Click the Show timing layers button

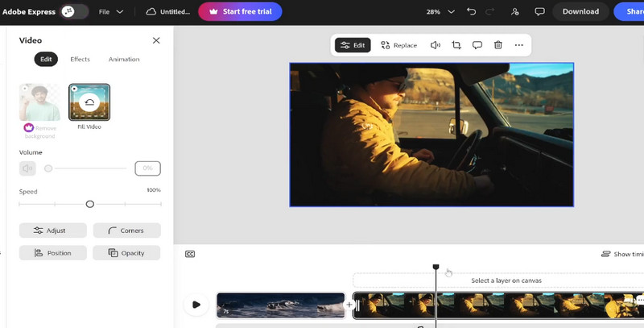pyautogui.click(x=622, y=254)
